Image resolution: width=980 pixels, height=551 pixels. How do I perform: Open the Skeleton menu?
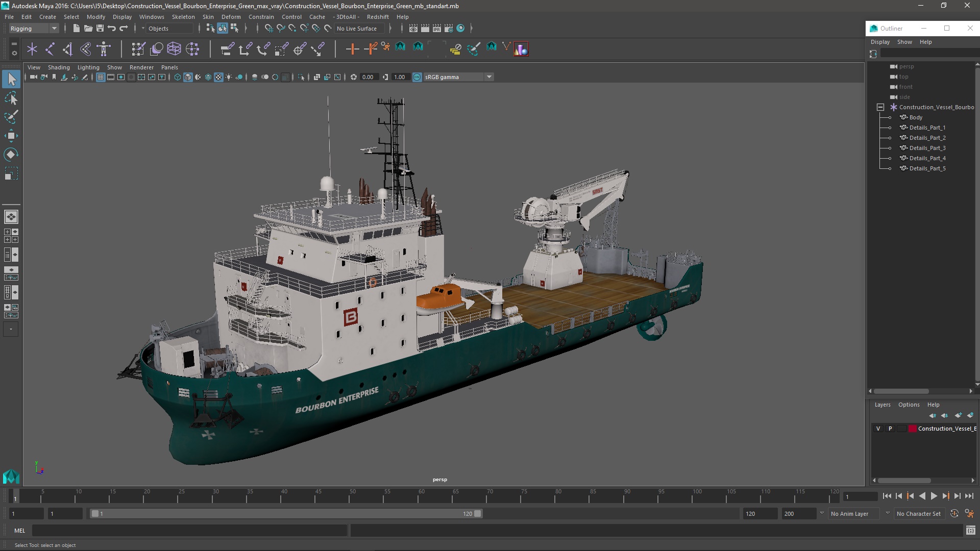tap(183, 17)
